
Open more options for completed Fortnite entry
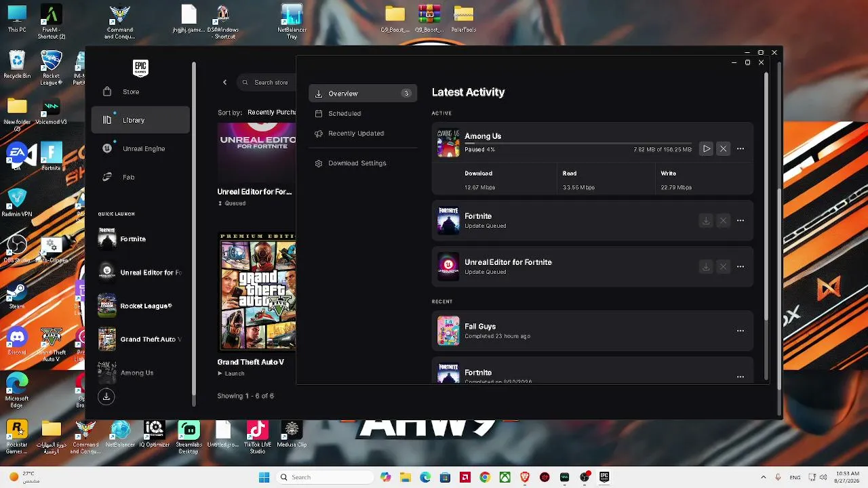[x=740, y=376]
